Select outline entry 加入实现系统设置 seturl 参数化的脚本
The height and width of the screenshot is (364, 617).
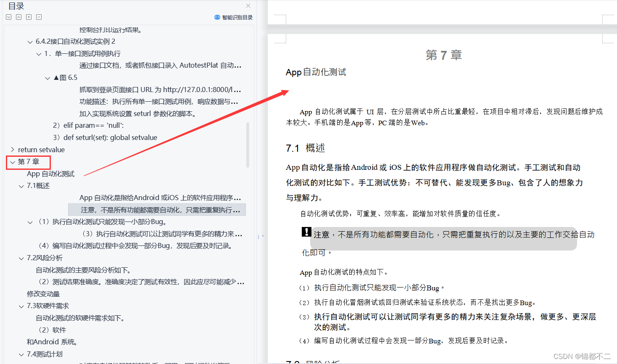pos(137,113)
